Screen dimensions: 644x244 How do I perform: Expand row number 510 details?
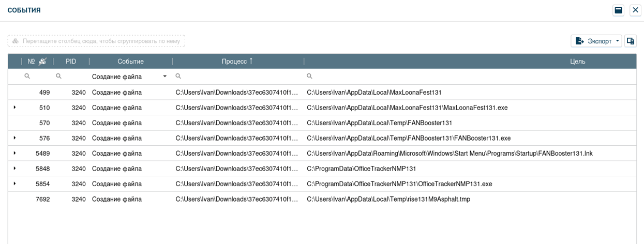[14, 108]
